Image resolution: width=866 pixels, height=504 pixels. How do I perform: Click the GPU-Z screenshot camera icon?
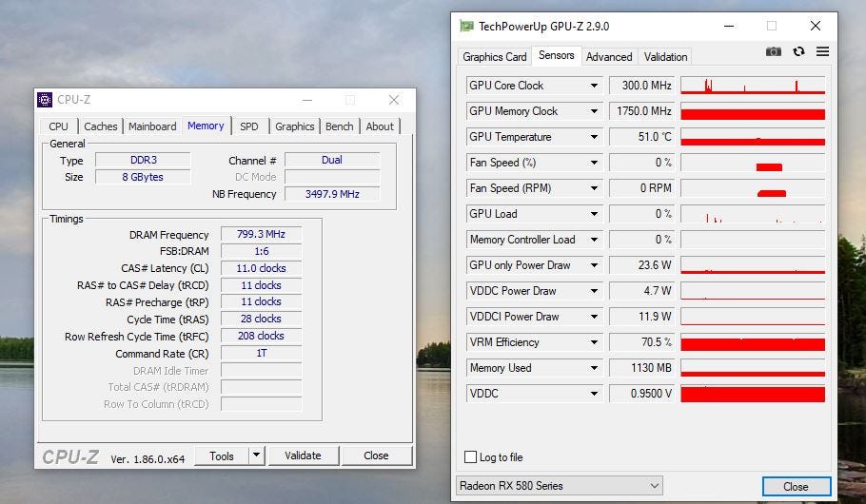(x=774, y=51)
